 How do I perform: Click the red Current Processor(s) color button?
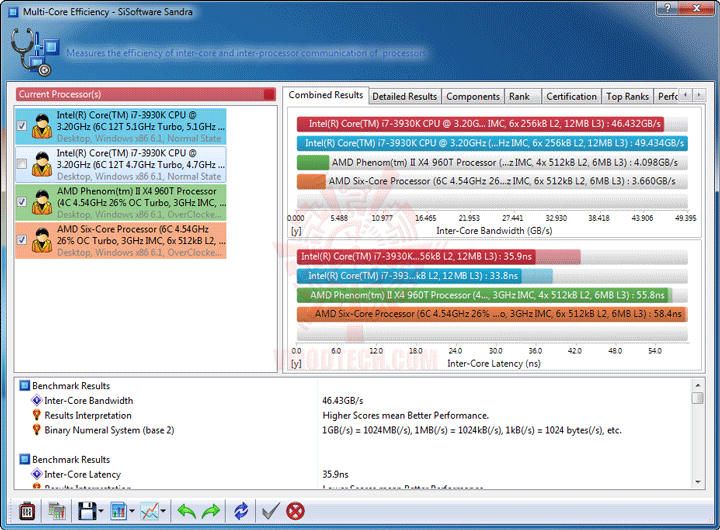pos(270,94)
